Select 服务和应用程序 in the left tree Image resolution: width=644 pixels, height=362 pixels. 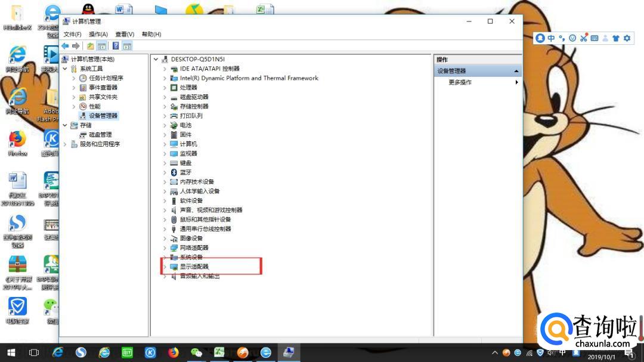pyautogui.click(x=100, y=144)
